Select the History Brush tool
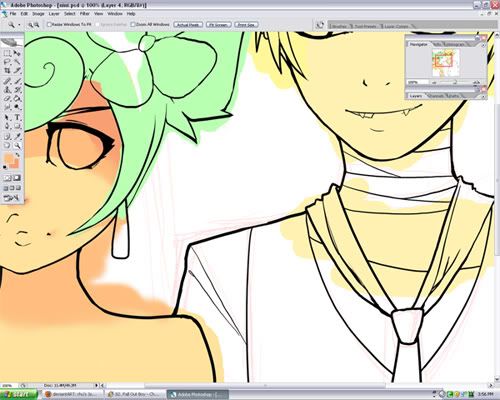This screenshot has height=400, width=500. [x=17, y=90]
